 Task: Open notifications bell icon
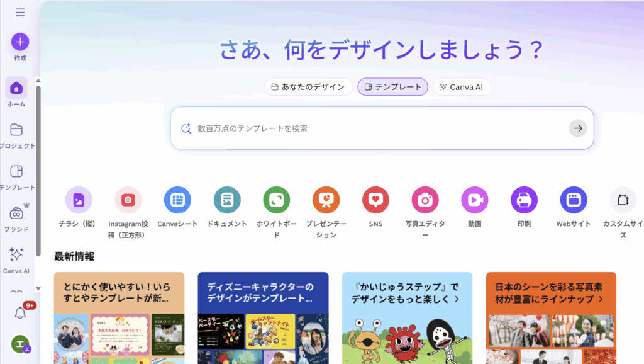[19, 313]
